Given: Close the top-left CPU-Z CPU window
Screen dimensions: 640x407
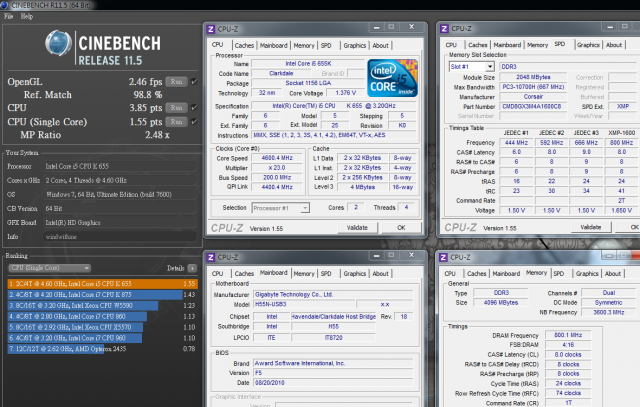Looking at the screenshot, I should pyautogui.click(x=412, y=27).
